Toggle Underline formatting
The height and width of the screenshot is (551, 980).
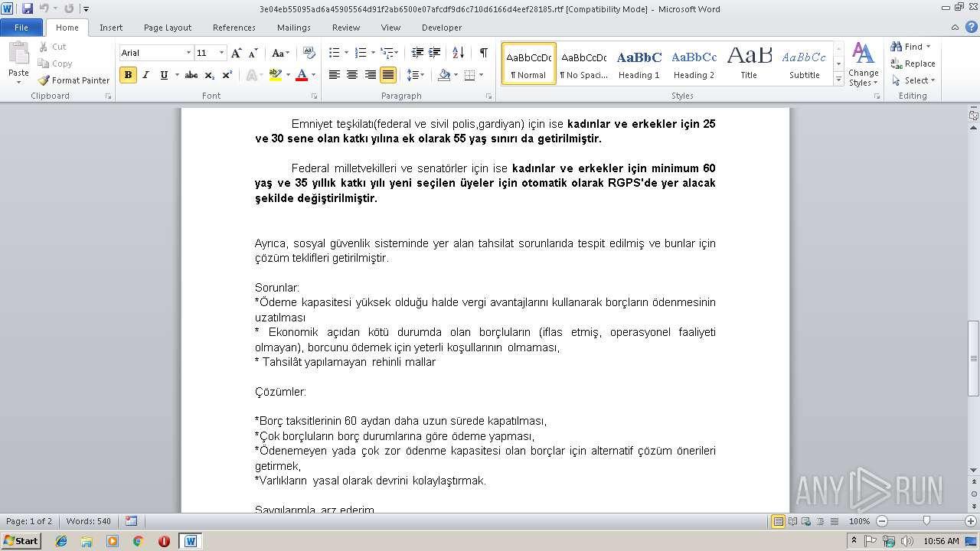coord(164,75)
